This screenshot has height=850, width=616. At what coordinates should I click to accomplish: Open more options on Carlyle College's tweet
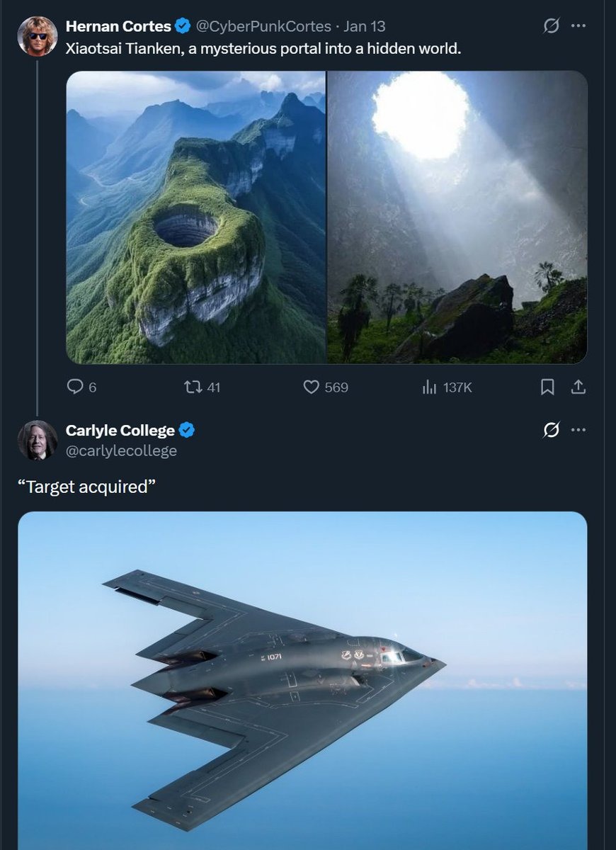(x=580, y=430)
